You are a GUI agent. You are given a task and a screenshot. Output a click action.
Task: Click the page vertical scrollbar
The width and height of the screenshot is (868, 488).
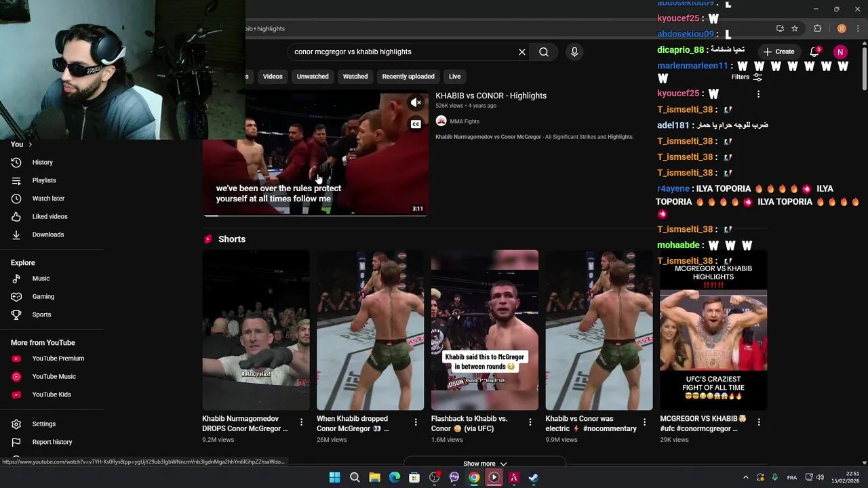click(x=865, y=68)
